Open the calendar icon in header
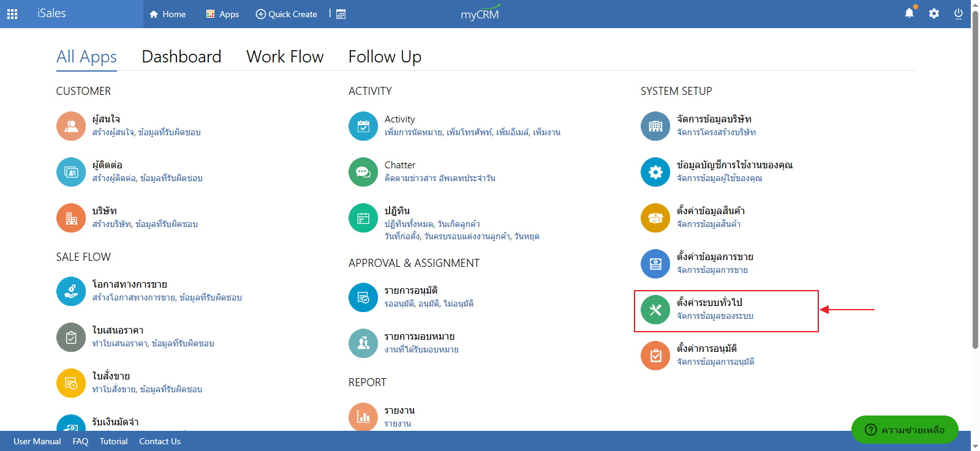 click(341, 14)
